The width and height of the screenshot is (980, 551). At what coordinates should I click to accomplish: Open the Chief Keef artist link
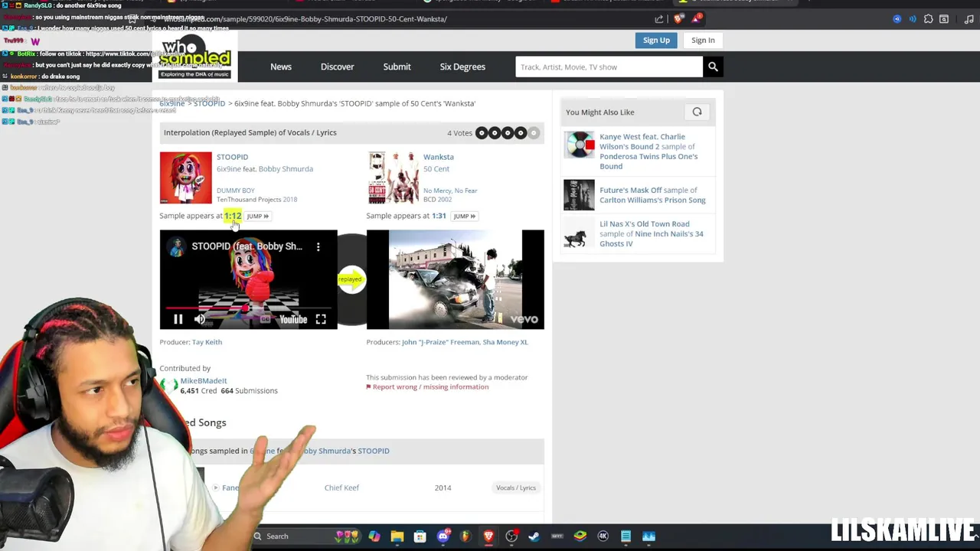[x=341, y=487]
